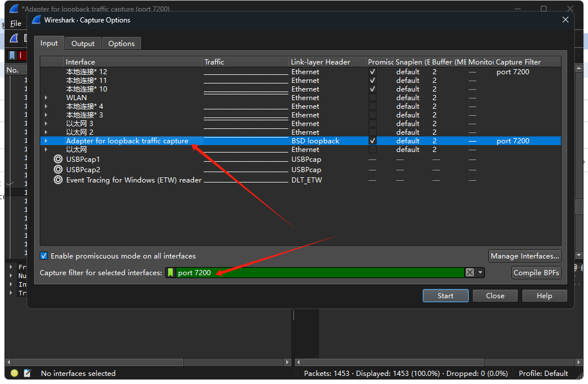The width and height of the screenshot is (588, 384).
Task: Select the Event Tracing for Windows (ETW) reader row
Action: tap(301, 180)
